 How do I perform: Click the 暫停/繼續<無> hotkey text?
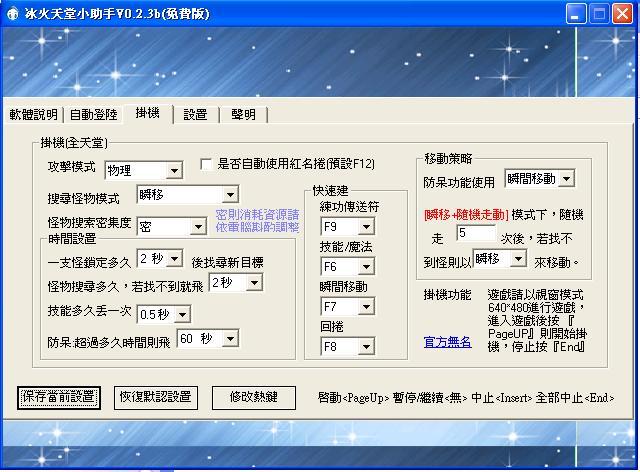pos(430,397)
